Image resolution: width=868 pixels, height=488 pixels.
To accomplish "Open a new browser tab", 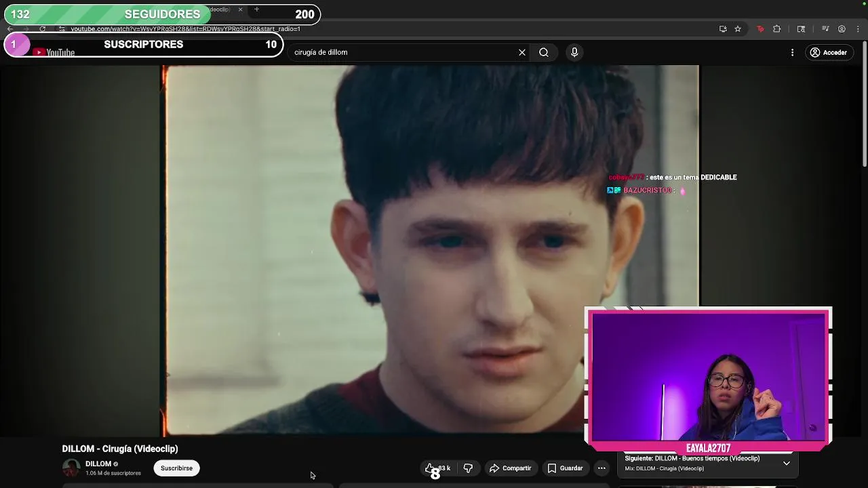I will tap(256, 9).
